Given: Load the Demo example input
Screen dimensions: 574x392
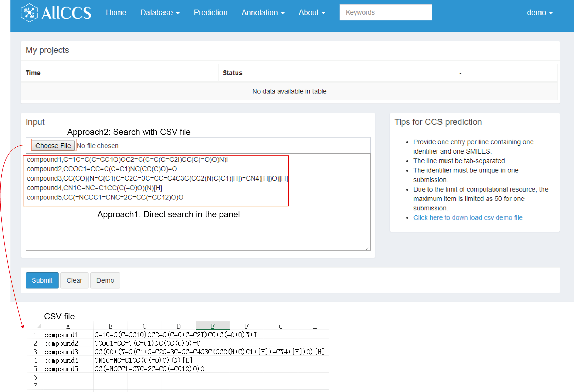Looking at the screenshot, I should pos(105,280).
